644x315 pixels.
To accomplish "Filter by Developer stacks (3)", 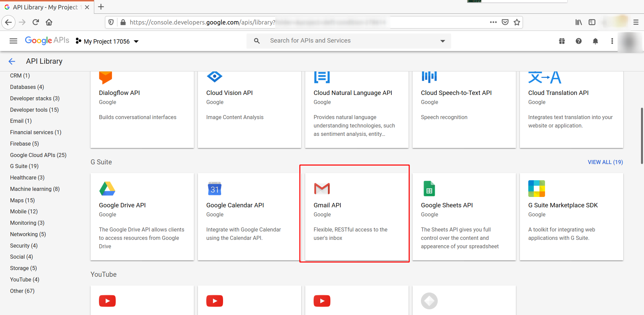I will pos(35,99).
